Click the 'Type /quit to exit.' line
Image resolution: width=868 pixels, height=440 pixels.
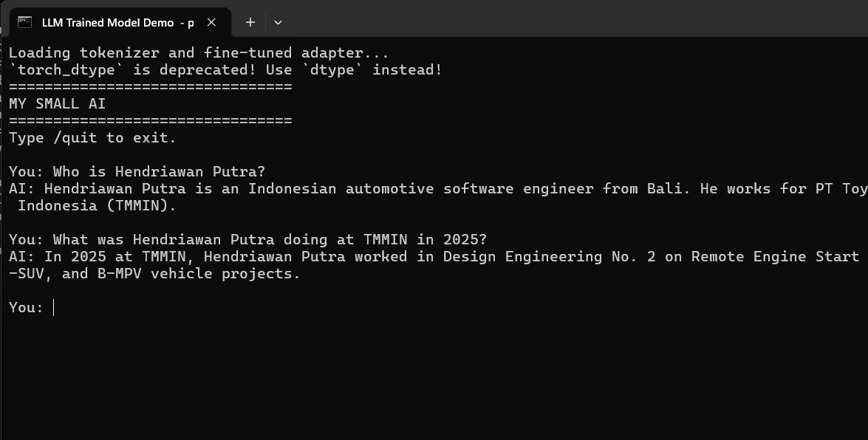pyautogui.click(x=92, y=138)
